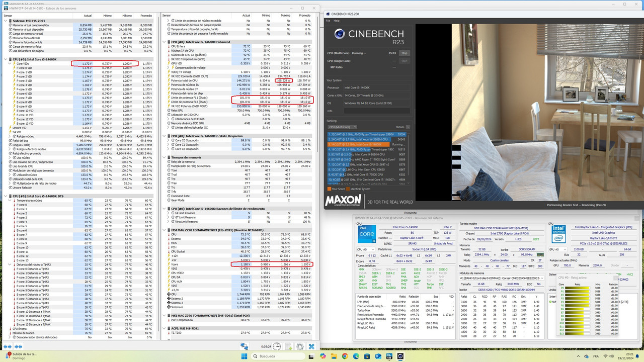Open the GPU #0 selector dropdown in summary

pos(557,249)
